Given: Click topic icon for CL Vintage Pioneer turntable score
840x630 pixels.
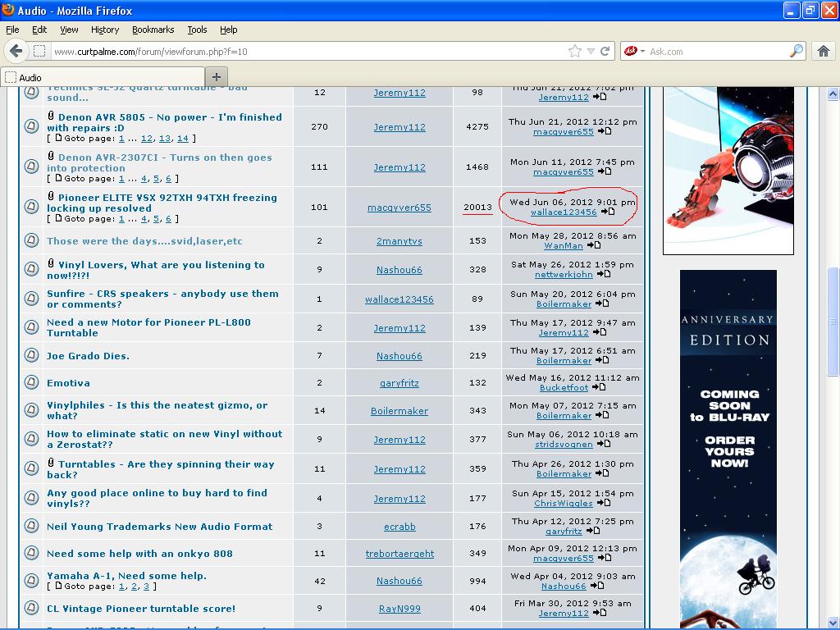Looking at the screenshot, I should click(32, 608).
